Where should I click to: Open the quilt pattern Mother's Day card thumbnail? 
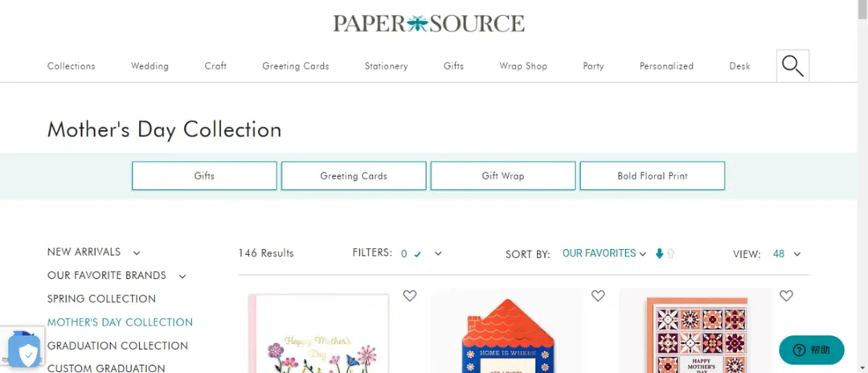coord(694,332)
